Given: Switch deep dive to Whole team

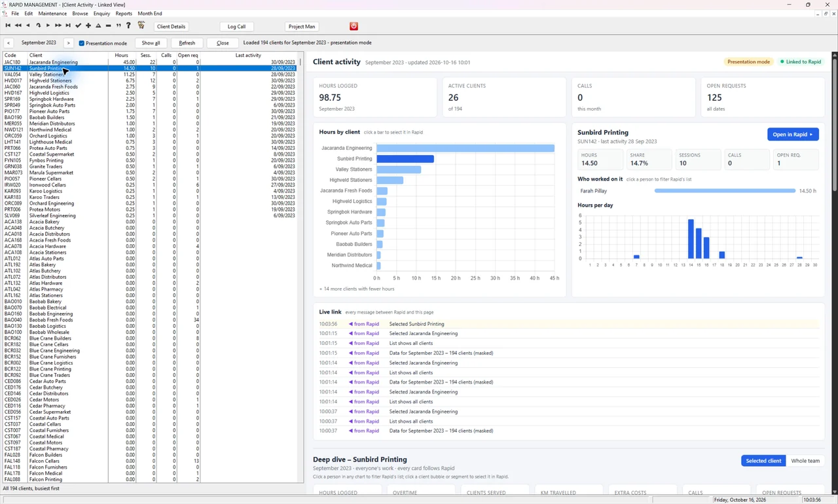Looking at the screenshot, I should coord(805,461).
